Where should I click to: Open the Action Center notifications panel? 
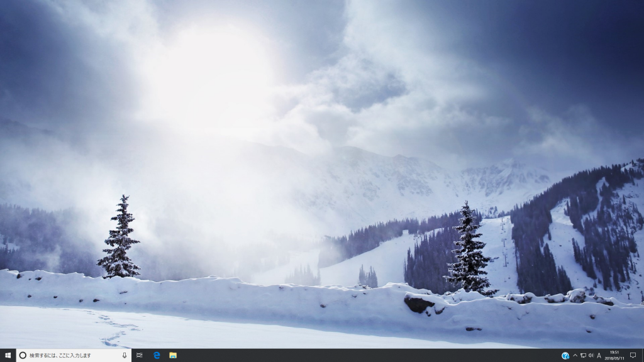[x=633, y=355]
